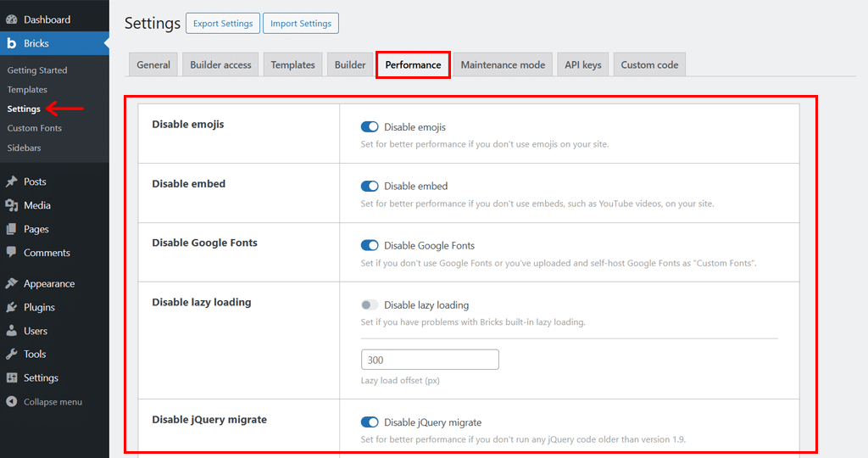Image resolution: width=868 pixels, height=458 pixels.
Task: Click the Export Settings button
Action: pos(223,23)
